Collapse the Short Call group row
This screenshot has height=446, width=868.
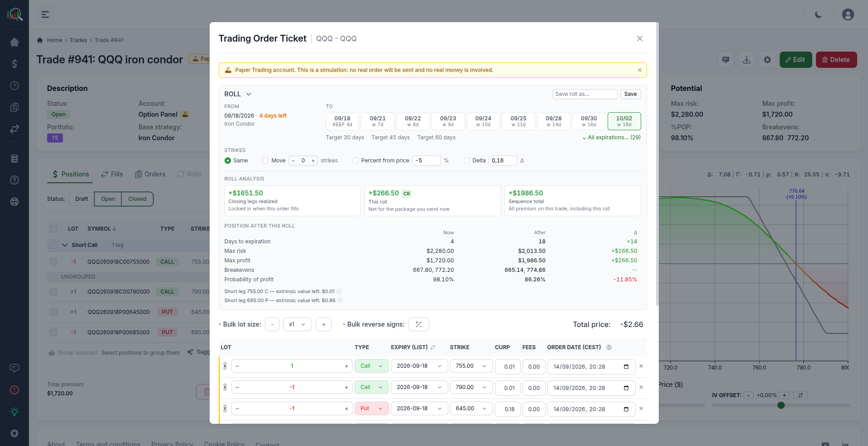coord(65,245)
